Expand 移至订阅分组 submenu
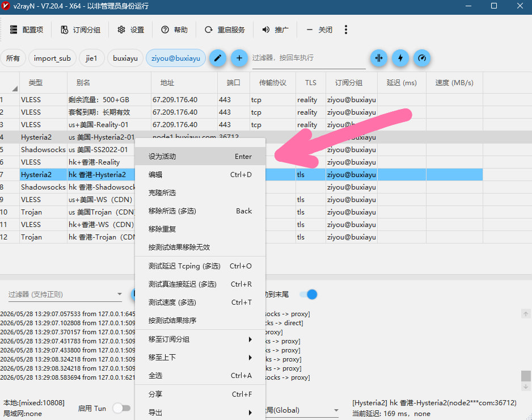 coord(200,339)
